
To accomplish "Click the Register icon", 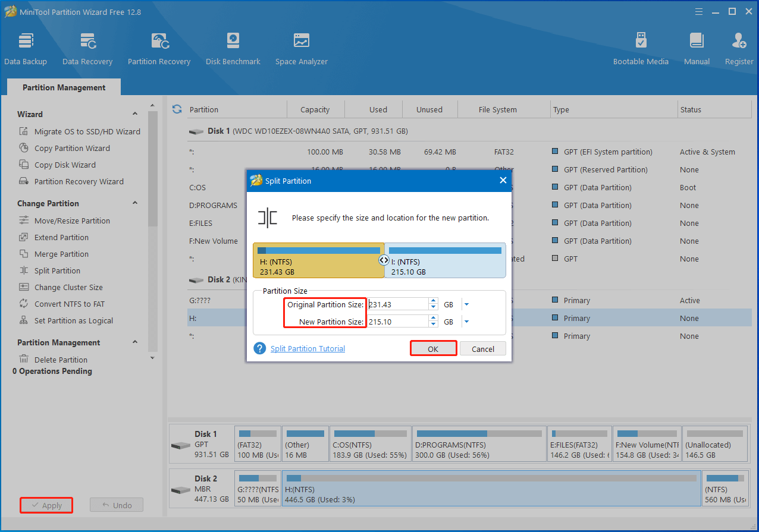I will click(x=739, y=49).
